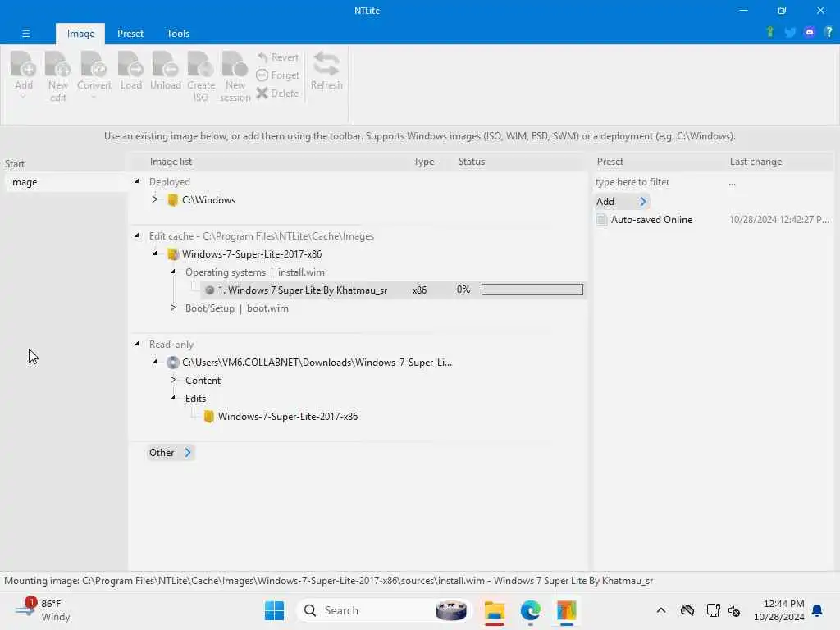Click the Create ISO toolbar icon
This screenshot has width=840, height=630.
[201, 64]
